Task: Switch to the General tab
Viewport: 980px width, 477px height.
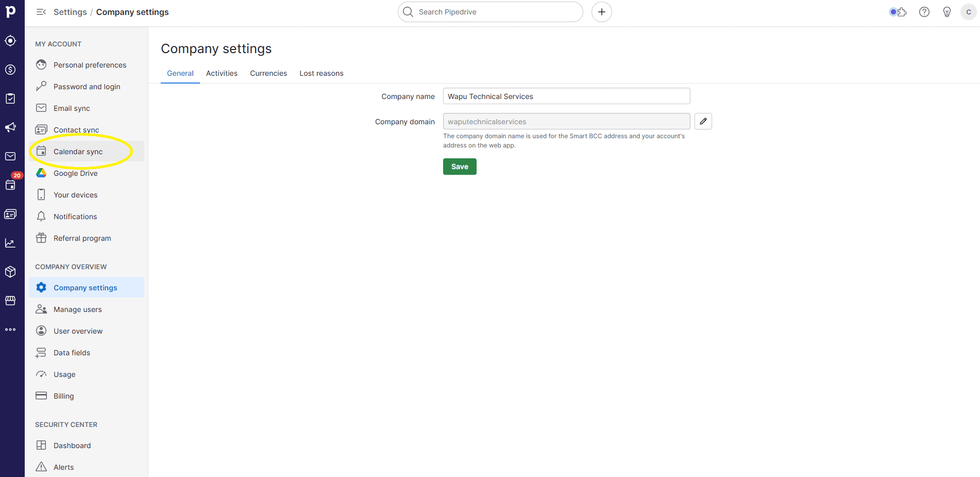Action: pyautogui.click(x=180, y=73)
